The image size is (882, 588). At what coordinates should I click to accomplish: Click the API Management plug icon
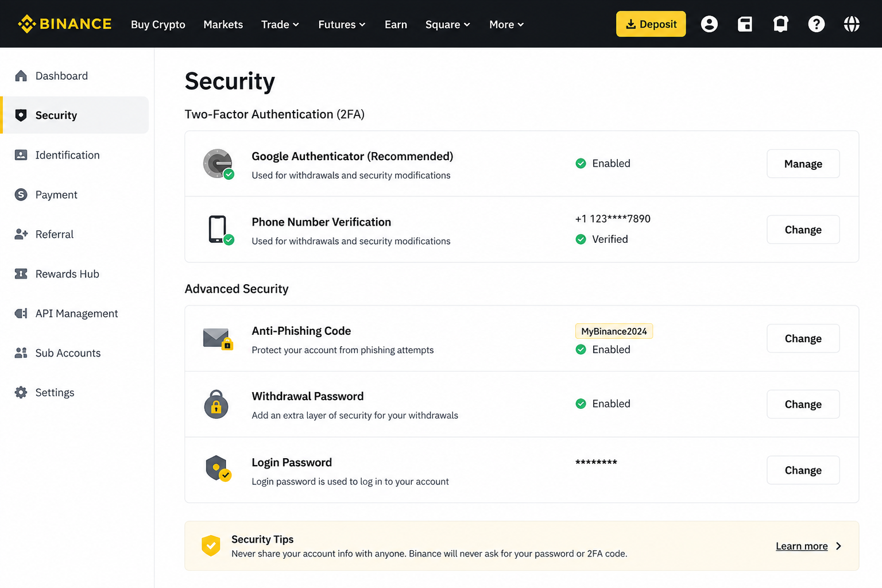coord(21,314)
